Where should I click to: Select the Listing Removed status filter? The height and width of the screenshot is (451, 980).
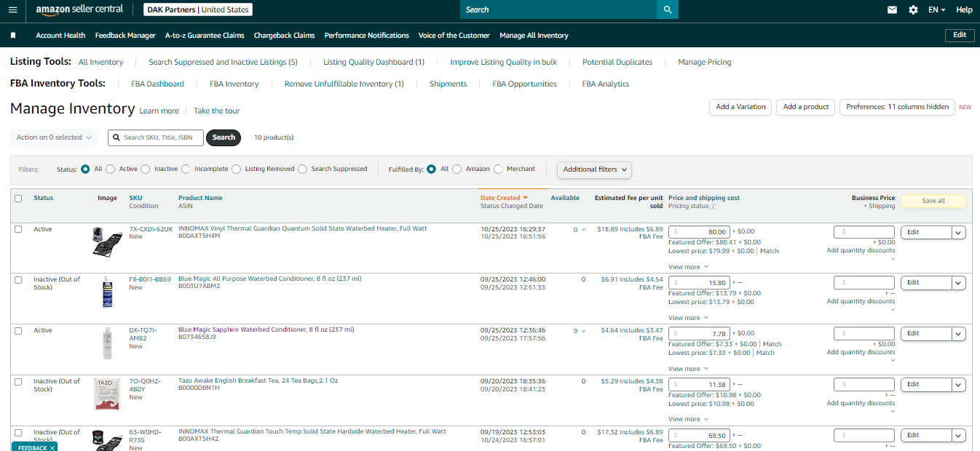click(236, 169)
